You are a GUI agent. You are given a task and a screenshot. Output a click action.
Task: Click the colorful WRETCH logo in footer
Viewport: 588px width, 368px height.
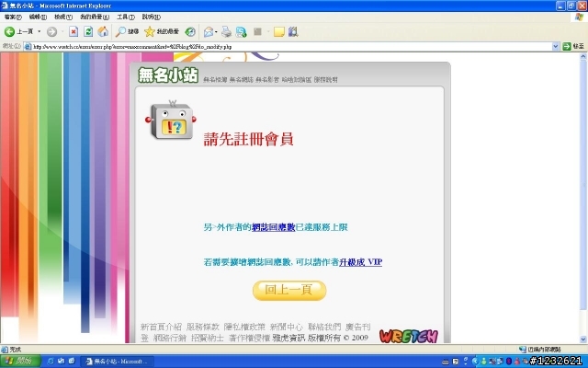(408, 336)
